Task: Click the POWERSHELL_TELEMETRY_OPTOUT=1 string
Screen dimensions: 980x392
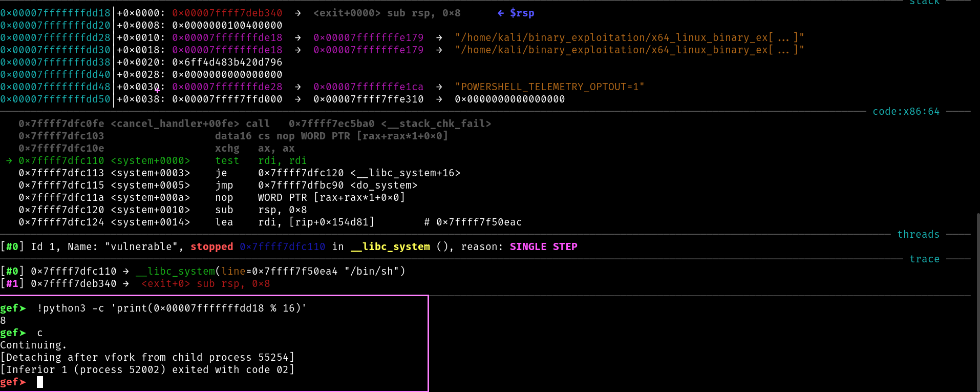Action: (x=549, y=87)
